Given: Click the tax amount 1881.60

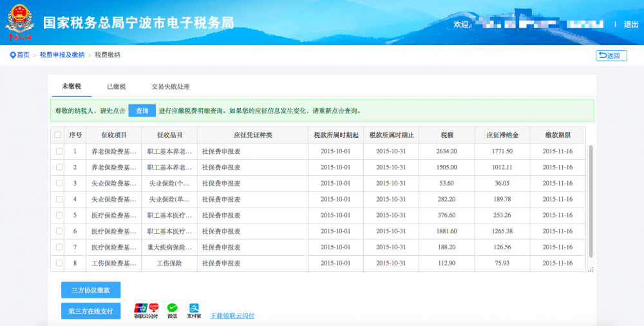Looking at the screenshot, I should (447, 231).
